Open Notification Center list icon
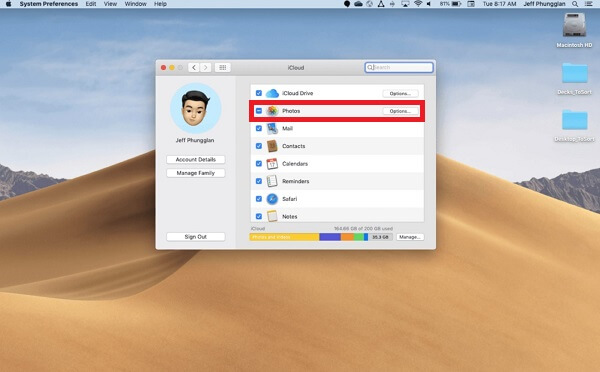 (589, 4)
